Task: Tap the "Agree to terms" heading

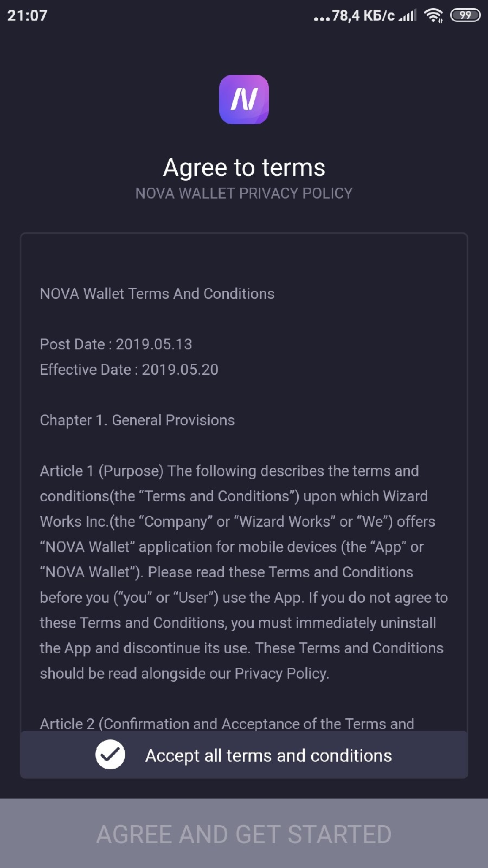Action: point(244,167)
